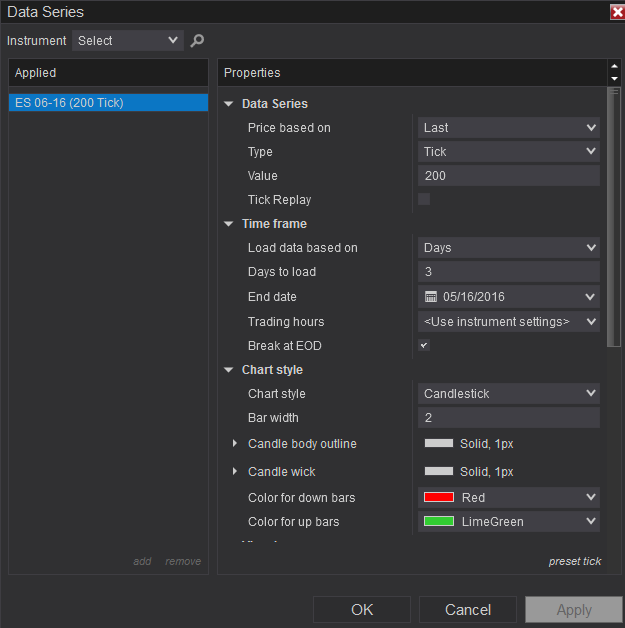Uncheck the Break at EOD checkbox
Image resolution: width=625 pixels, height=628 pixels.
[x=424, y=345]
